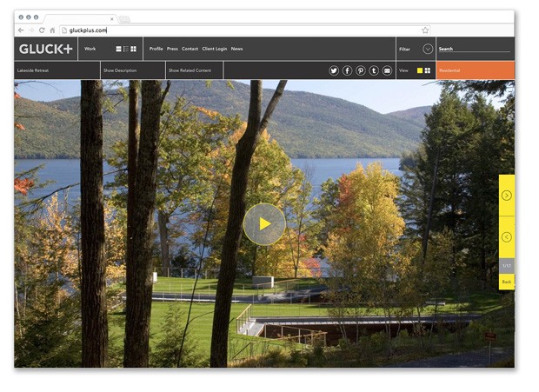Play the Lakeside Retreat video

264,224
